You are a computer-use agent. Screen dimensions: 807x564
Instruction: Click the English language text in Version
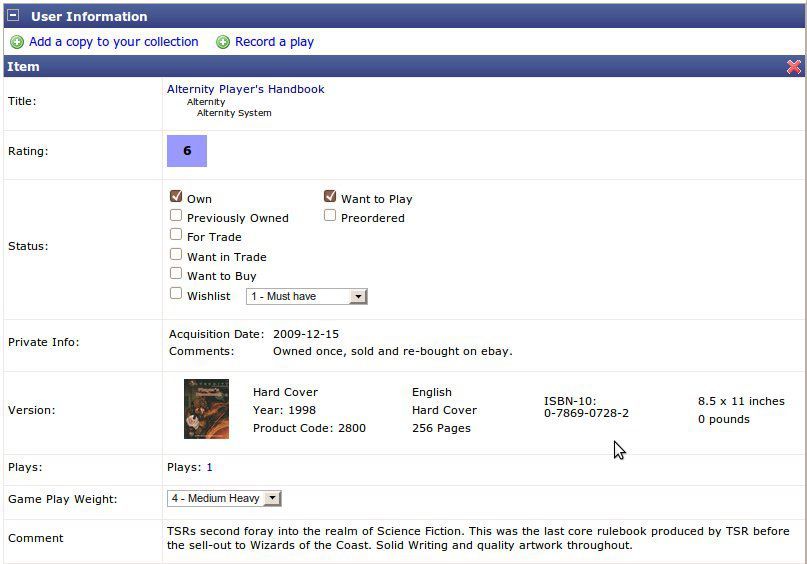click(x=432, y=392)
